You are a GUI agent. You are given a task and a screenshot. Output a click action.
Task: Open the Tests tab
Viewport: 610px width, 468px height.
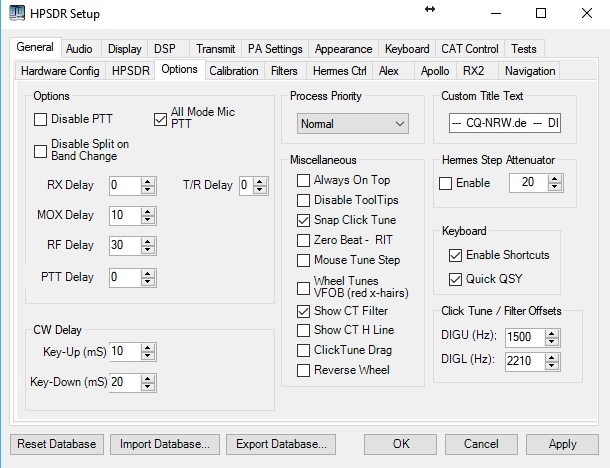[x=524, y=49]
